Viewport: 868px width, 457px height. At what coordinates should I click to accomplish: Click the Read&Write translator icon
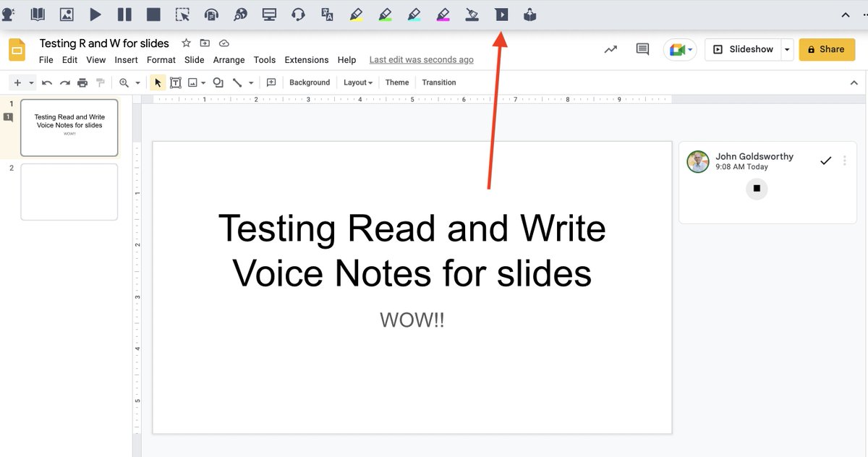click(327, 14)
